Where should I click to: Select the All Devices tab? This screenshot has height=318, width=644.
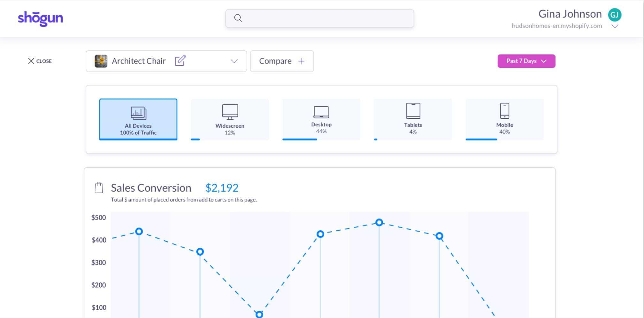coord(138,119)
